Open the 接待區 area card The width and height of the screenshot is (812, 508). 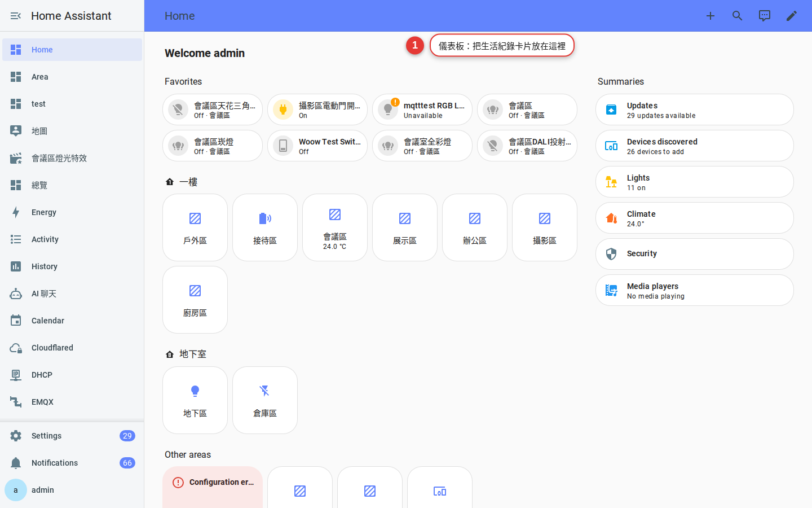click(265, 227)
